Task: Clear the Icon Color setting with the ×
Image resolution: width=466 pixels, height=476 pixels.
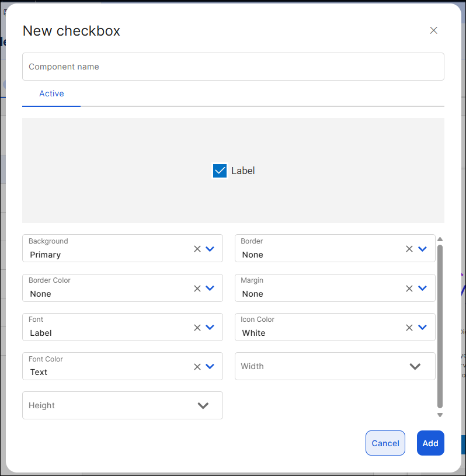Action: tap(409, 327)
